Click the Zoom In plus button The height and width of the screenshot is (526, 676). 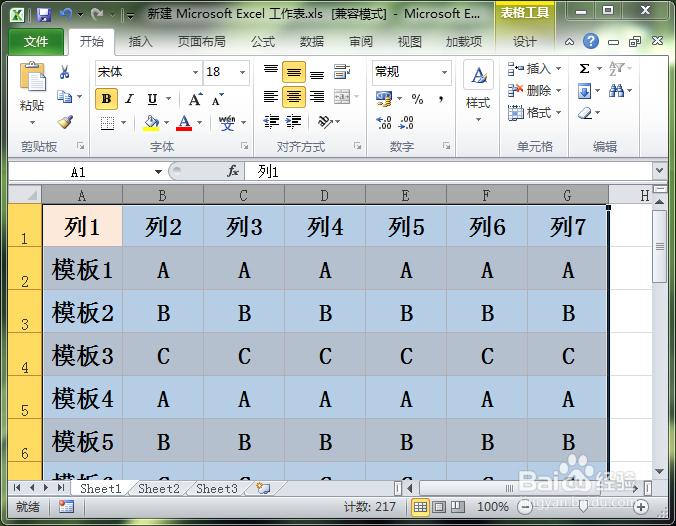click(641, 507)
